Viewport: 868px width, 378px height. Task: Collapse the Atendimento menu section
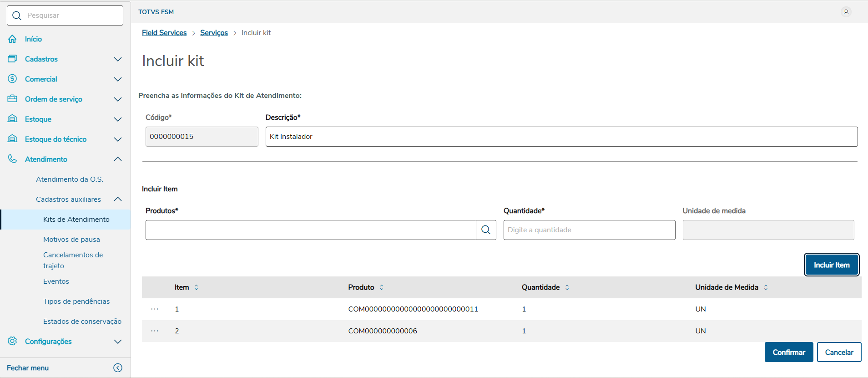[x=118, y=159]
